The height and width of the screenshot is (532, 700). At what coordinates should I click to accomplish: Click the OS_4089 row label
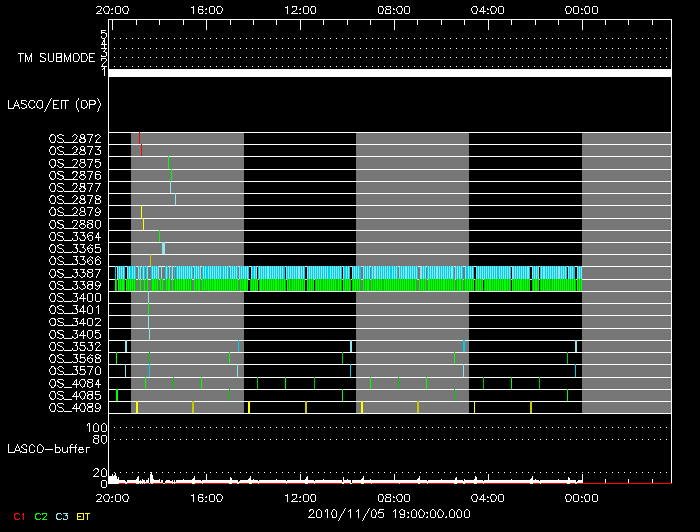coord(74,407)
